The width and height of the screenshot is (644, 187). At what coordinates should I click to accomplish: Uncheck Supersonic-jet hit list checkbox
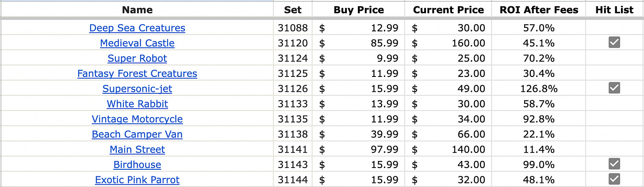click(x=614, y=88)
